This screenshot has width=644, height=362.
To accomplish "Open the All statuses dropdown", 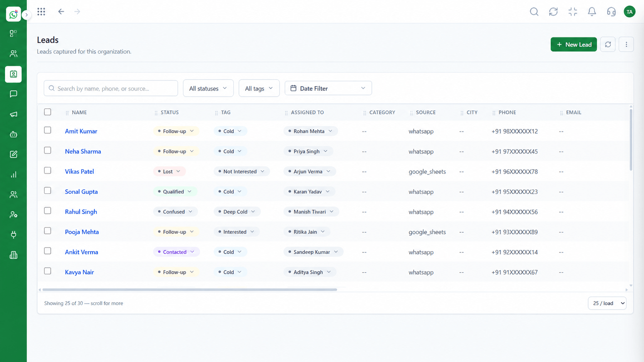I will [x=208, y=88].
